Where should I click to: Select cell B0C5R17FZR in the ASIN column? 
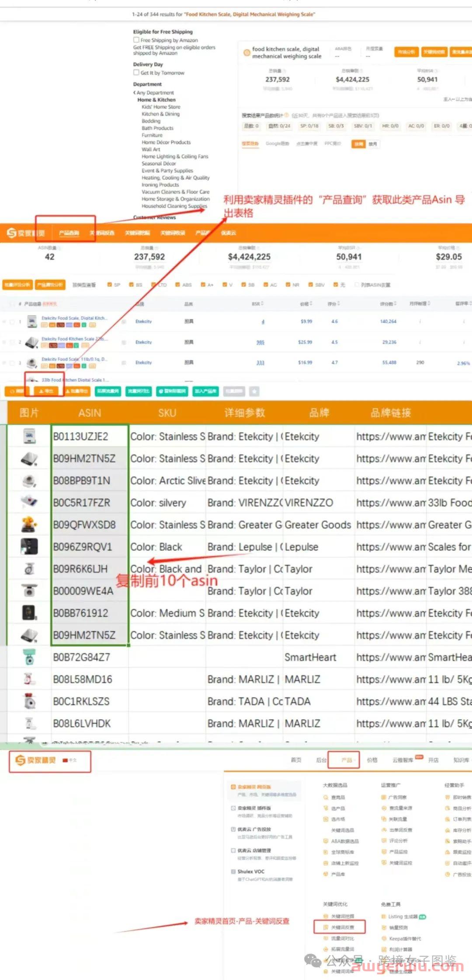(90, 502)
